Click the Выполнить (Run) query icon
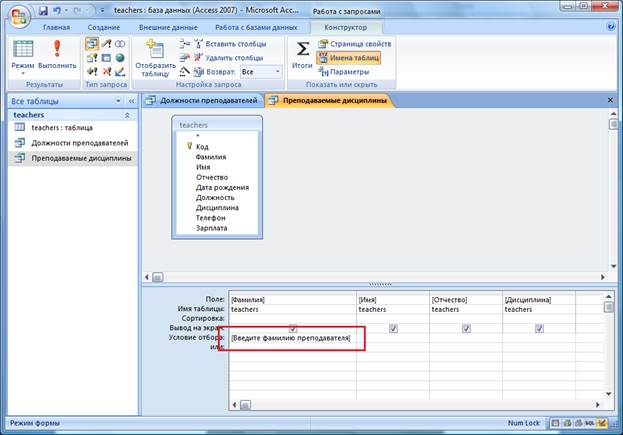Viewport: 623px width, 435px height. point(57,50)
